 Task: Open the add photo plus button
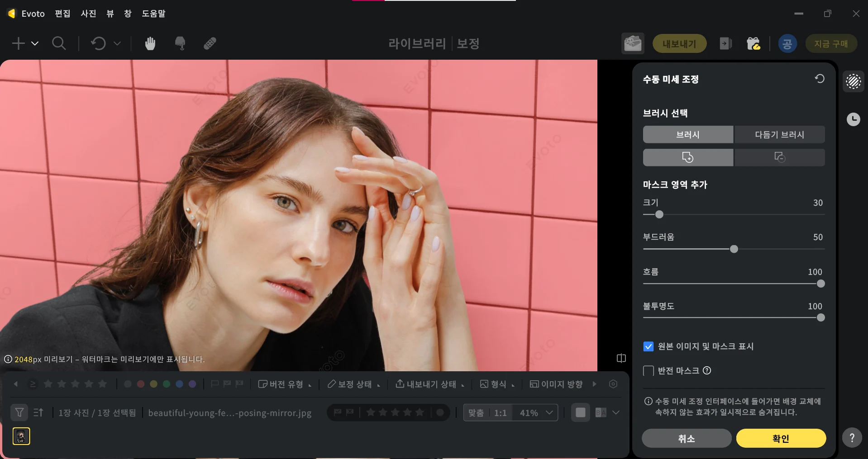pos(19,43)
